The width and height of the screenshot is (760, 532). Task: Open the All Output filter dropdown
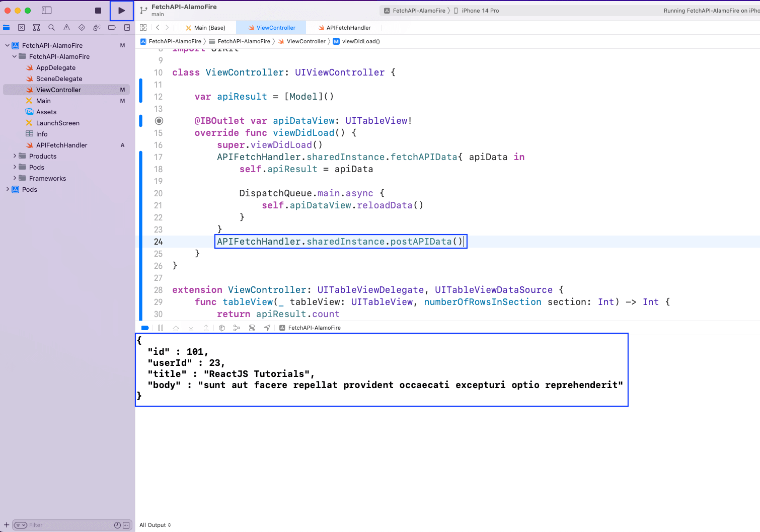pyautogui.click(x=155, y=525)
